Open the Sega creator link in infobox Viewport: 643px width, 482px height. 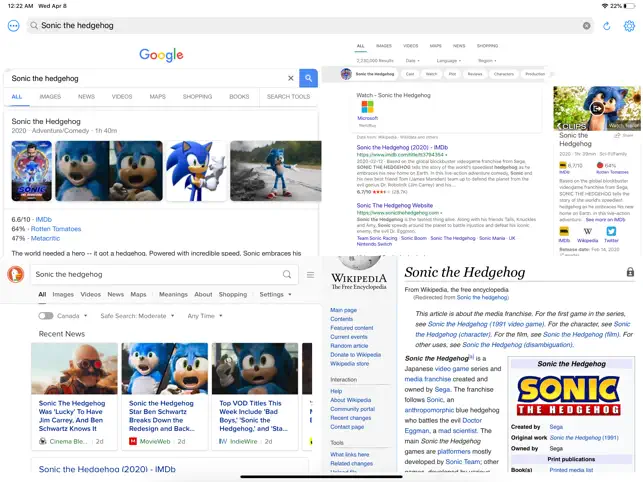[x=556, y=427]
